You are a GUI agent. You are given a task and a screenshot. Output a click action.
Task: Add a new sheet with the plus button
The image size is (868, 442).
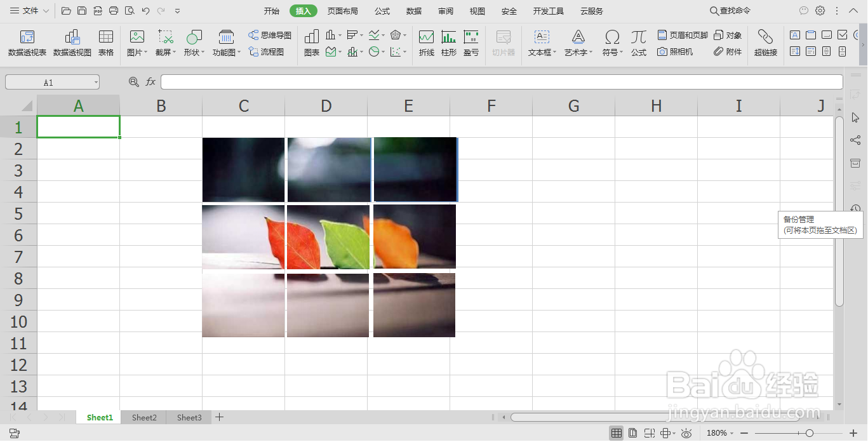pos(219,417)
